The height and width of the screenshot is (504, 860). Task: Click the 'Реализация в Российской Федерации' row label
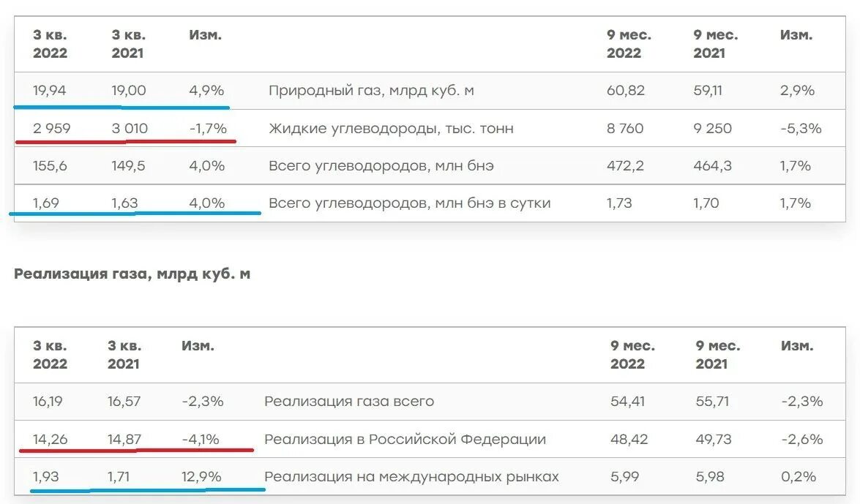tap(405, 440)
